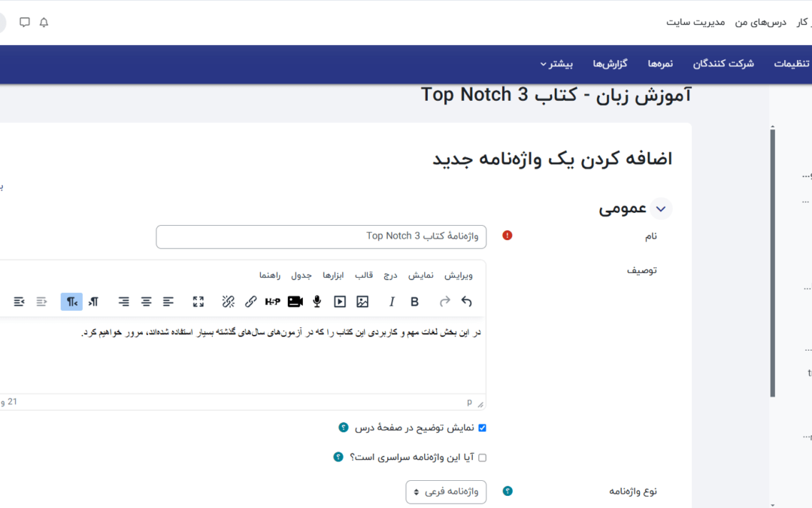The width and height of the screenshot is (812, 508).
Task: Insert a link using the chain icon
Action: coord(250,302)
